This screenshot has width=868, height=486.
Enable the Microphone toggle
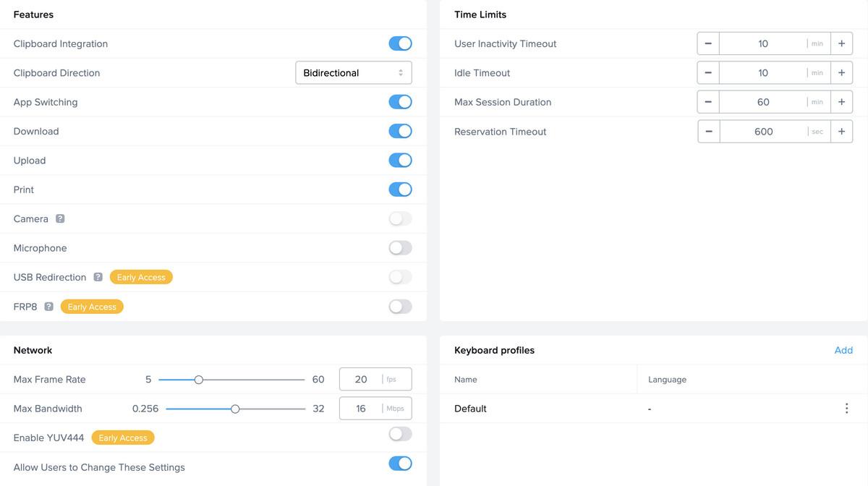[400, 248]
